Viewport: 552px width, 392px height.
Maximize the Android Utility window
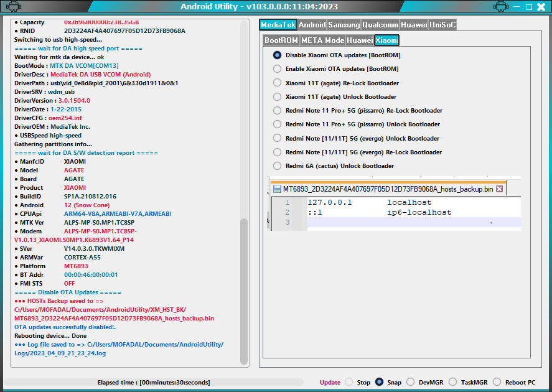point(529,7)
